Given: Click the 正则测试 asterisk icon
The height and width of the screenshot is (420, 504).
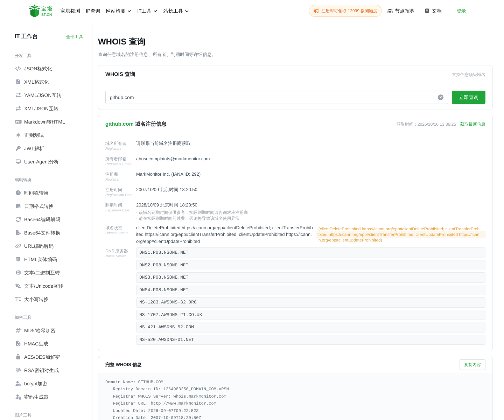Looking at the screenshot, I should click(18, 135).
